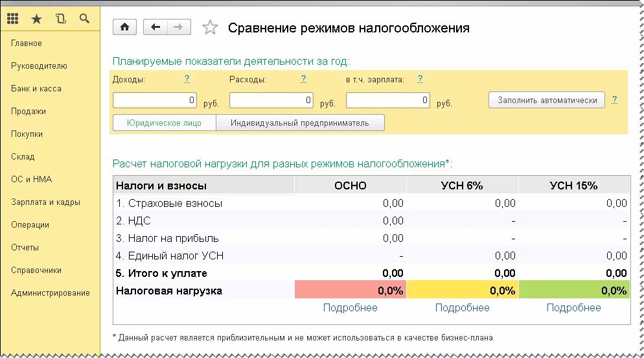The image size is (644, 358).
Task: Open help for Расходы field
Action: pyautogui.click(x=303, y=79)
